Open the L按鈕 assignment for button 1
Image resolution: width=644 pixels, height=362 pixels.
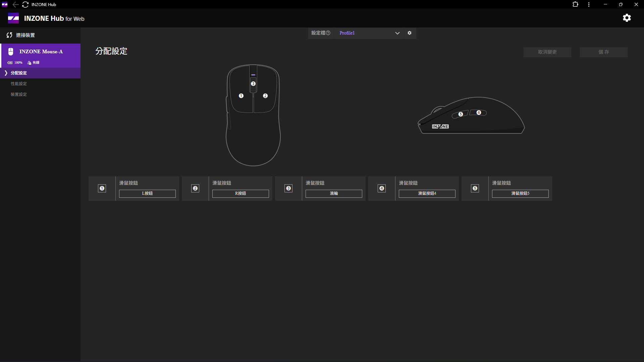coord(147,193)
